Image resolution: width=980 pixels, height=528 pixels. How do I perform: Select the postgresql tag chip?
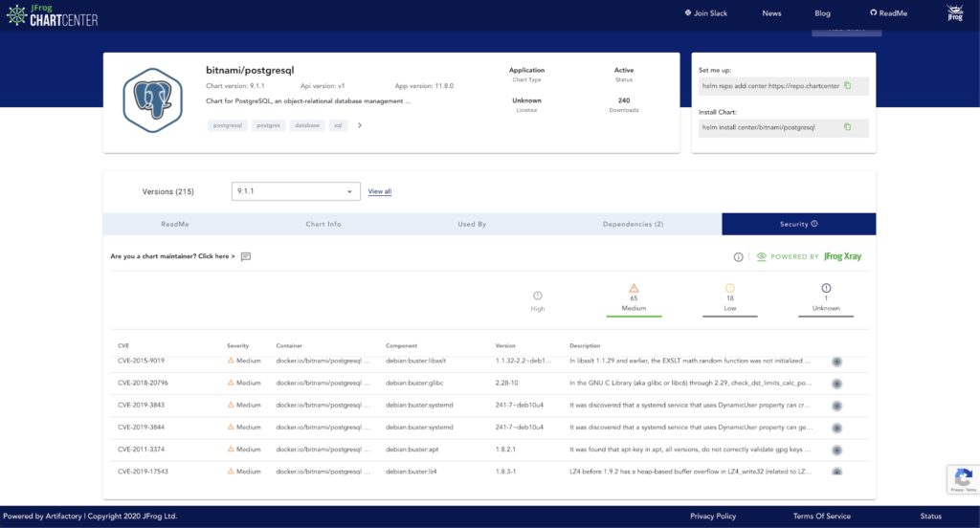228,125
